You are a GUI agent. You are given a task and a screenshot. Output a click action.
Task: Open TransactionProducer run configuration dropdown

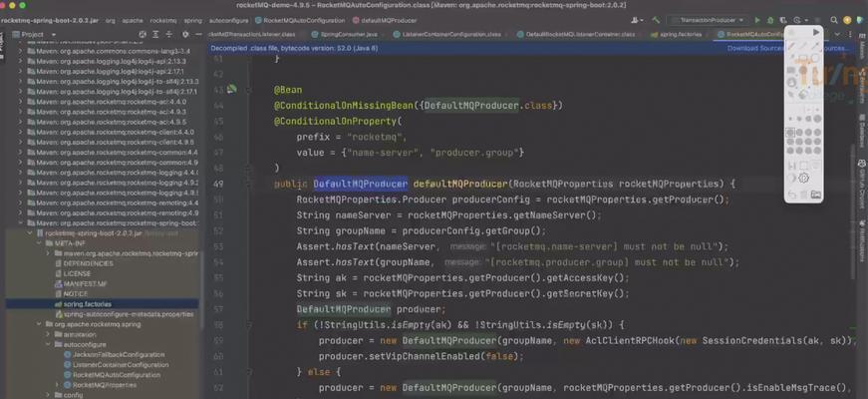708,20
